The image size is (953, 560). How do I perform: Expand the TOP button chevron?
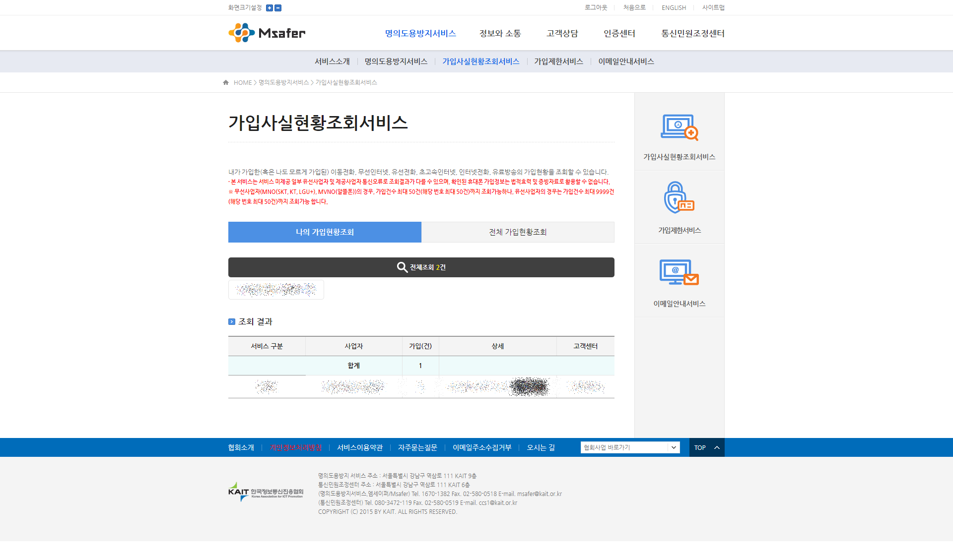pyautogui.click(x=716, y=447)
